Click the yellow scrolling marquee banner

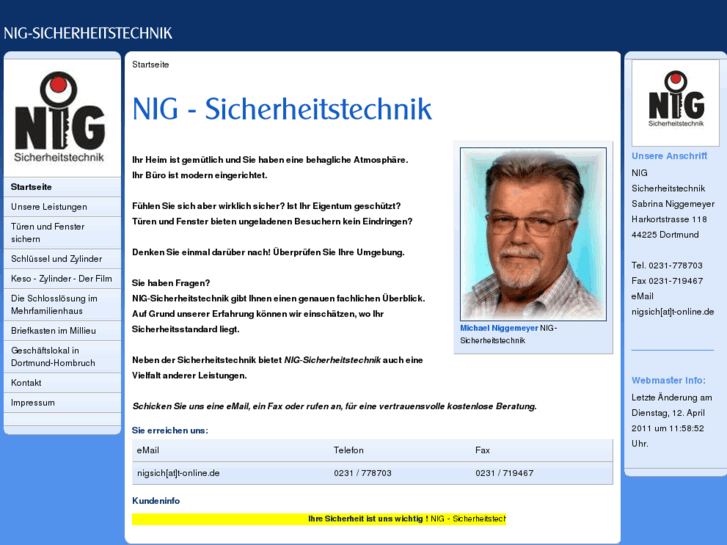click(x=319, y=519)
